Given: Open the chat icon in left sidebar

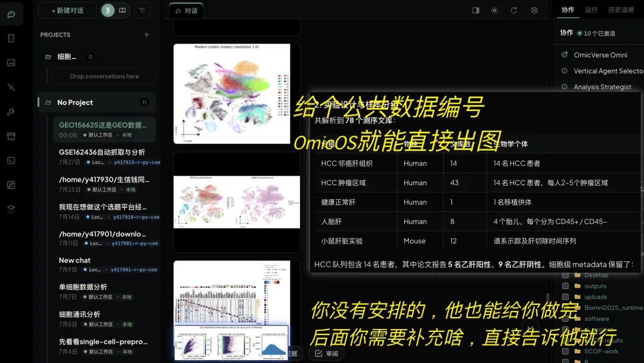Looking at the screenshot, I should [x=11, y=14].
